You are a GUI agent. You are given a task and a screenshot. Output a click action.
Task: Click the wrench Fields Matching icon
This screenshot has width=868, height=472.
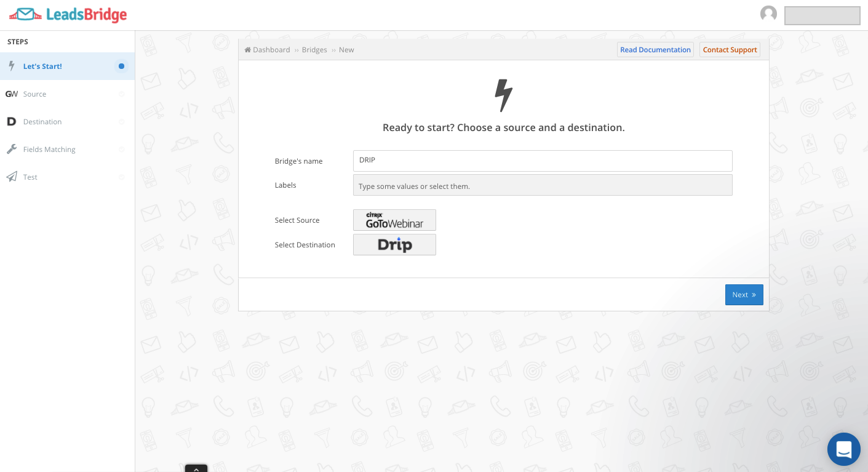[11, 149]
